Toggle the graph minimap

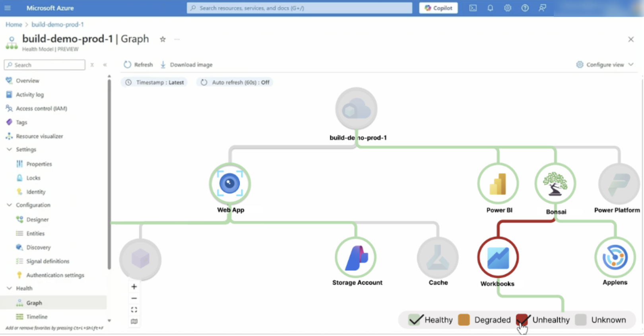click(134, 321)
